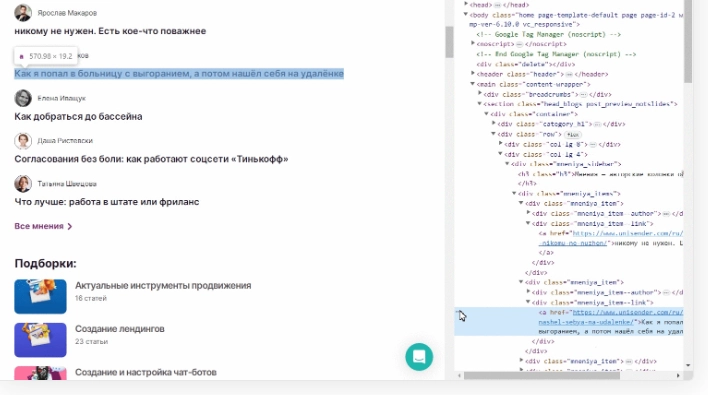Follow the 'Все мнения' link
This screenshot has width=708, height=395.
(x=43, y=226)
